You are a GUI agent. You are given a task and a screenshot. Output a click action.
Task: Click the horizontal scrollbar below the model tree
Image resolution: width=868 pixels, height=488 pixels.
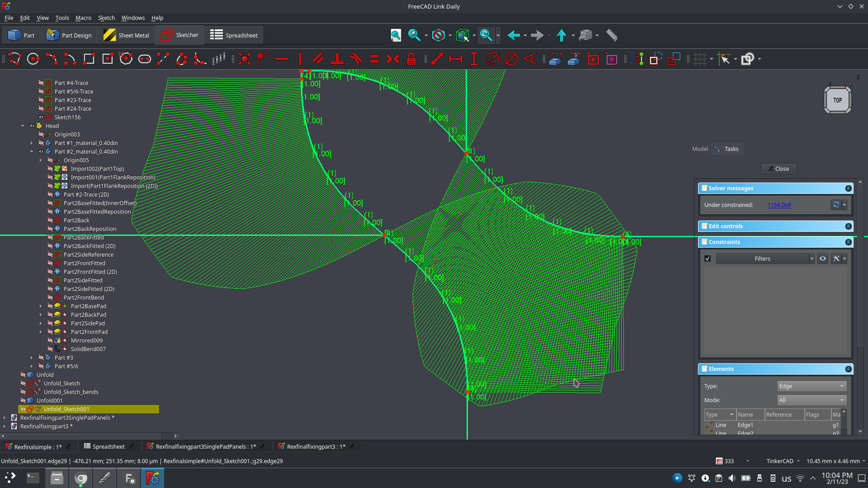click(81, 436)
